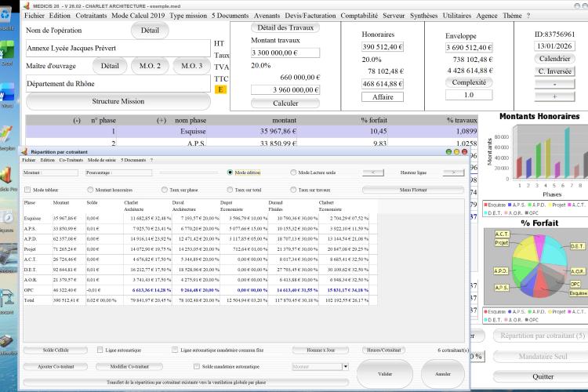Click the Montant travaux input field
This screenshot has width=588, height=392.
pos(285,53)
